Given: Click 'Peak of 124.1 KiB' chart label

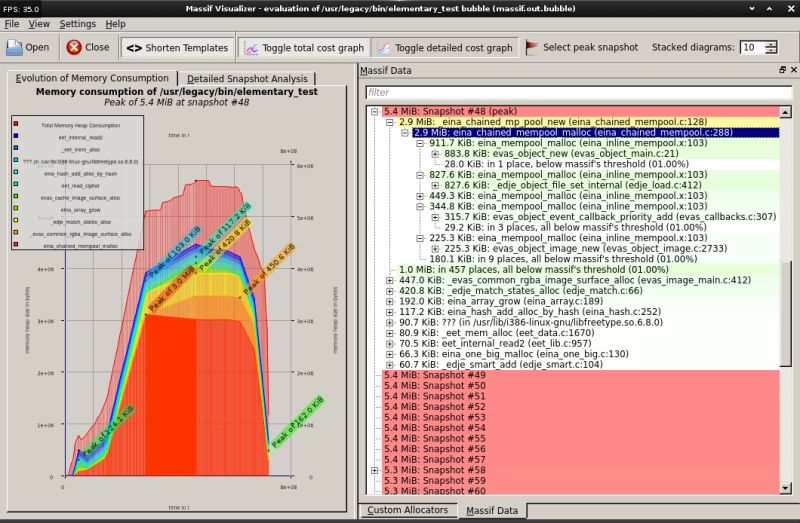Looking at the screenshot, I should (108, 431).
